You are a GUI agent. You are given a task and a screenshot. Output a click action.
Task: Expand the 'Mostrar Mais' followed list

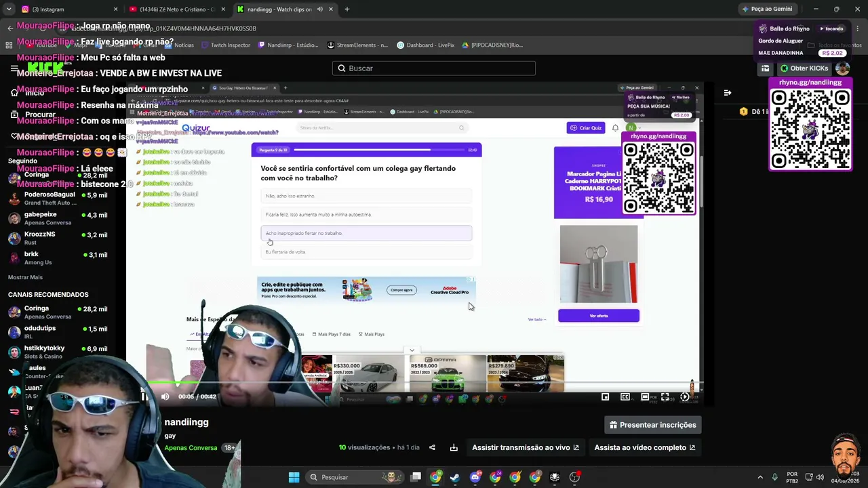click(25, 277)
